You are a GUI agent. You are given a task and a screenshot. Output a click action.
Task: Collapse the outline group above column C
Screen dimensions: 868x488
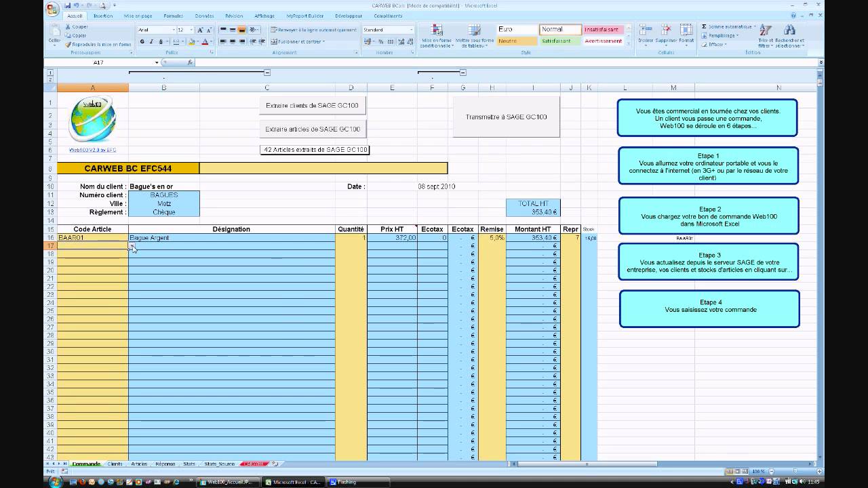[x=267, y=73]
